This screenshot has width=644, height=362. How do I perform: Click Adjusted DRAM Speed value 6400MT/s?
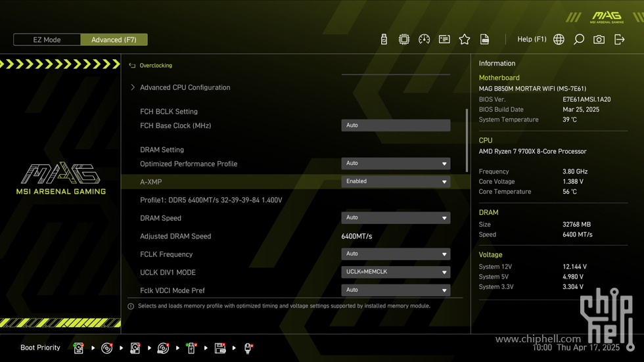356,236
